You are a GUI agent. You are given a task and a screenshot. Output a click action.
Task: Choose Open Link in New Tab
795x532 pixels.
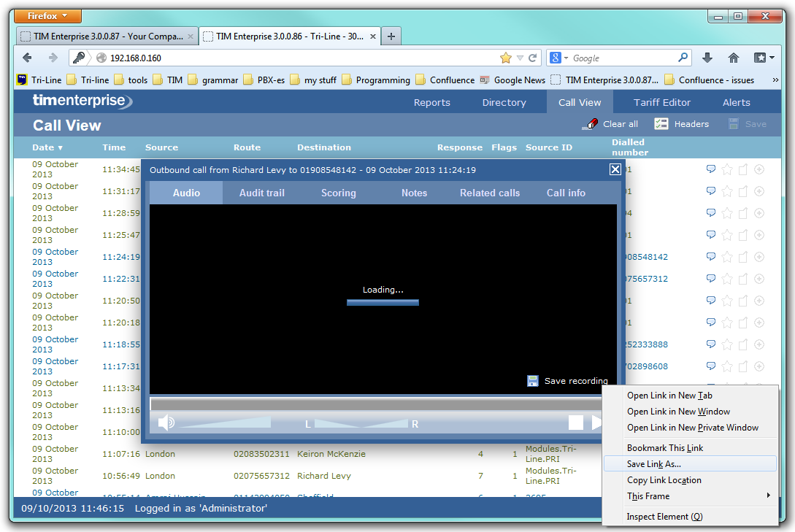(x=690, y=396)
